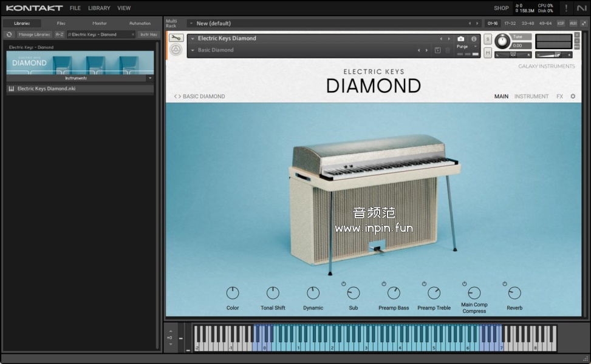Click the refresh libraries icon

pyautogui.click(x=9, y=34)
